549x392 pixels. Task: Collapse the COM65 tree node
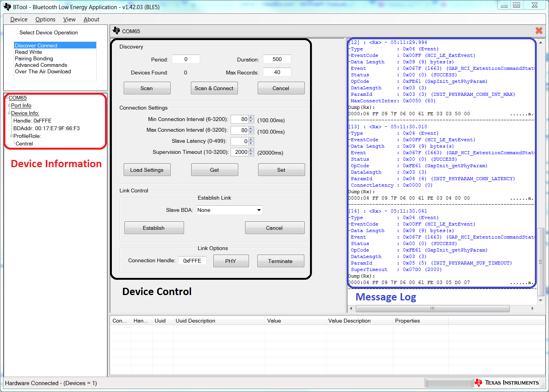[7, 98]
